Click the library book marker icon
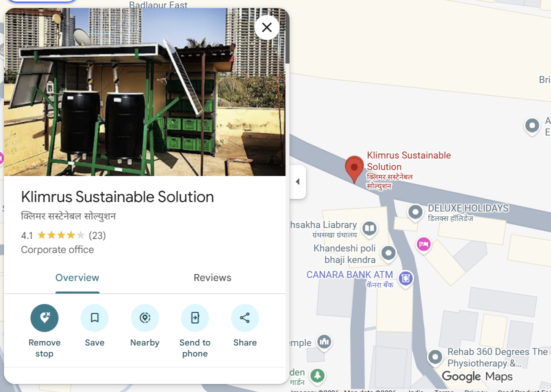Viewport: 551px width, 392px height. (x=369, y=229)
